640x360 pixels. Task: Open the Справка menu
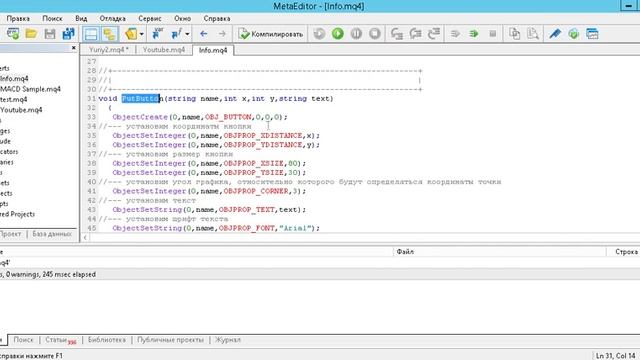217,18
